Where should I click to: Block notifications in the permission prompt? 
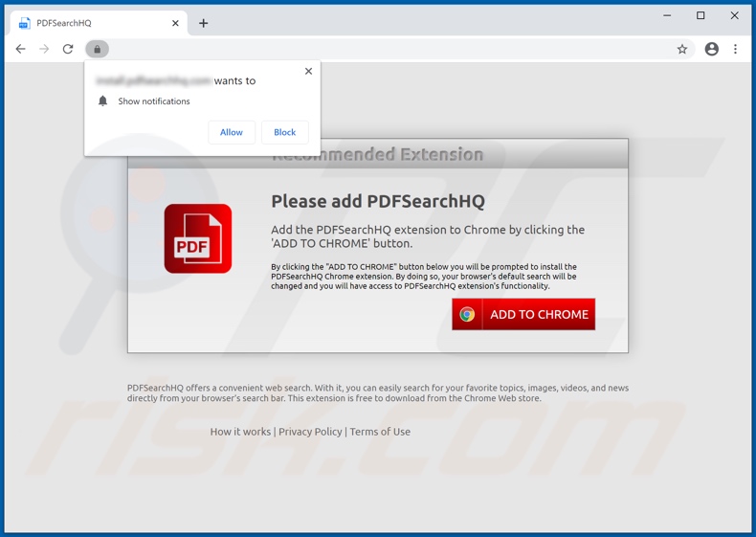(284, 132)
